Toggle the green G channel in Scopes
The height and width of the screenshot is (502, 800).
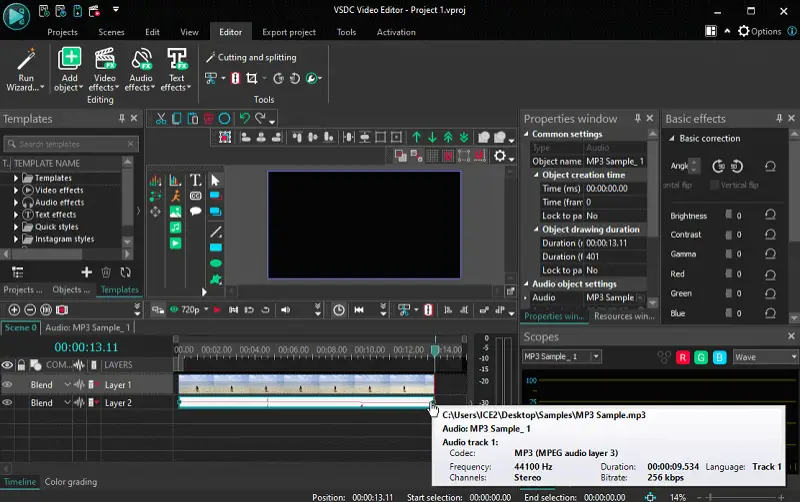[x=701, y=357]
